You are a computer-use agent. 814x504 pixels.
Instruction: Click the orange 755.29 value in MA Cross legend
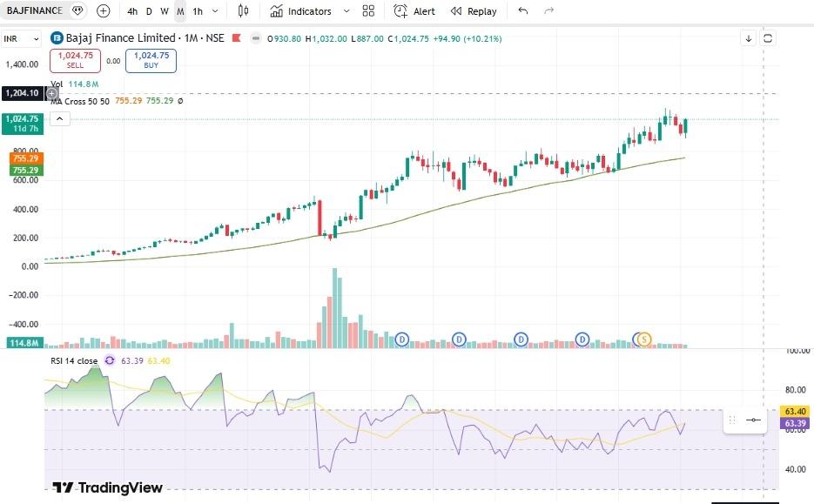point(128,101)
